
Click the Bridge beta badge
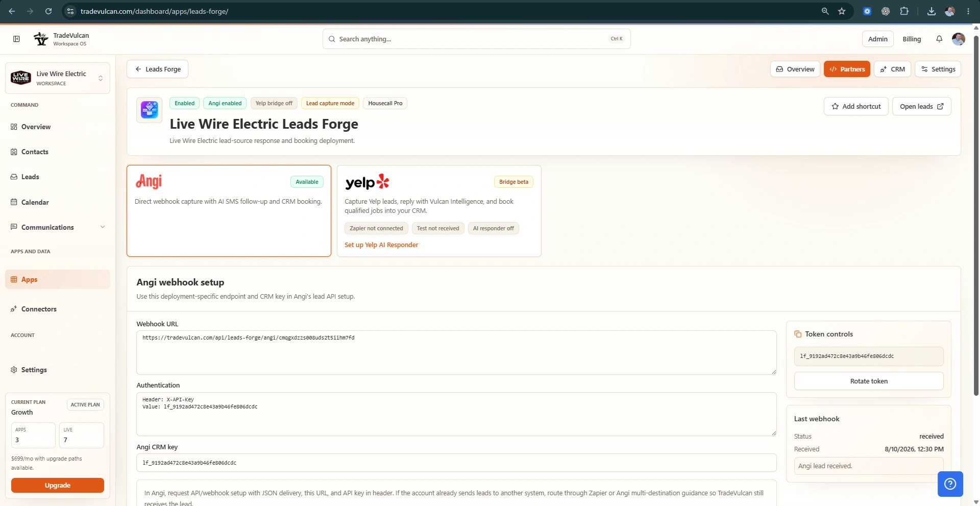point(513,182)
